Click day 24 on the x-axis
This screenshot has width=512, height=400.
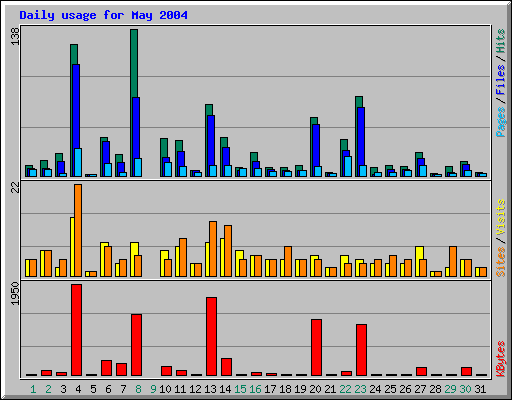pos(375,389)
